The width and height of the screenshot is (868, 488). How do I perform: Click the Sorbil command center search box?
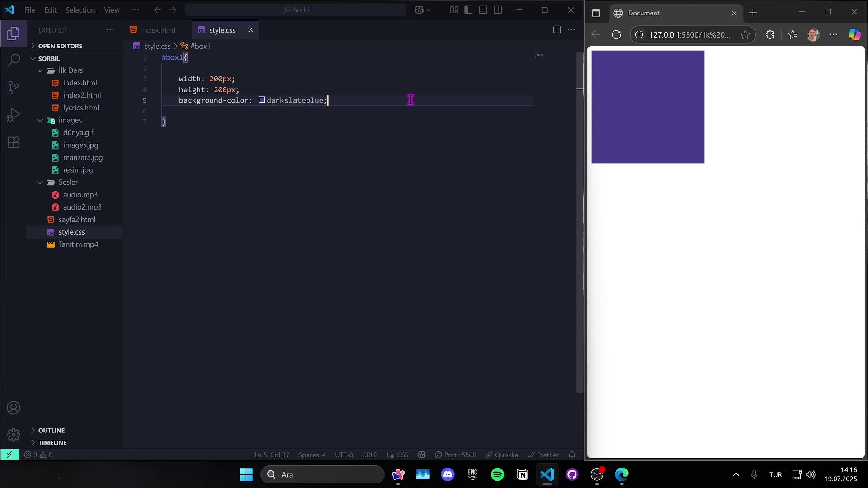pos(296,10)
